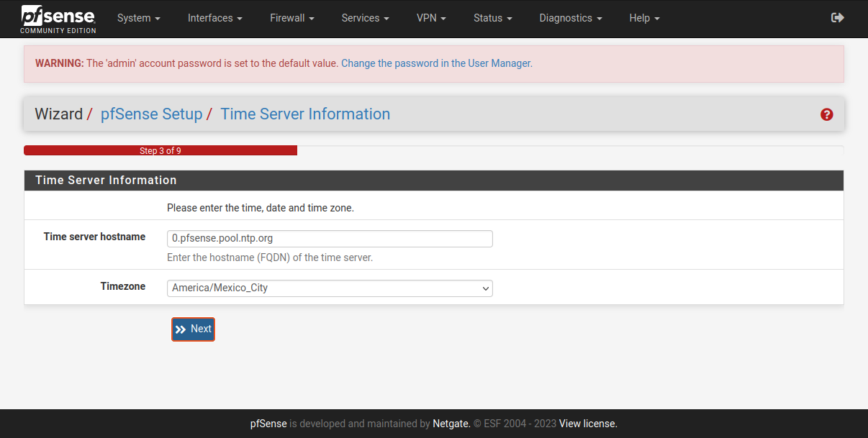This screenshot has height=438, width=868.
Task: Click the 'Timezone' label
Action: click(x=123, y=286)
